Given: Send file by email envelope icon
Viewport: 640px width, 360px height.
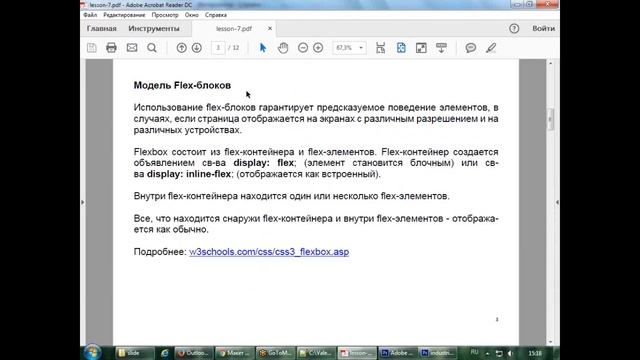Looking at the screenshot, I should pyautogui.click(x=132, y=48).
